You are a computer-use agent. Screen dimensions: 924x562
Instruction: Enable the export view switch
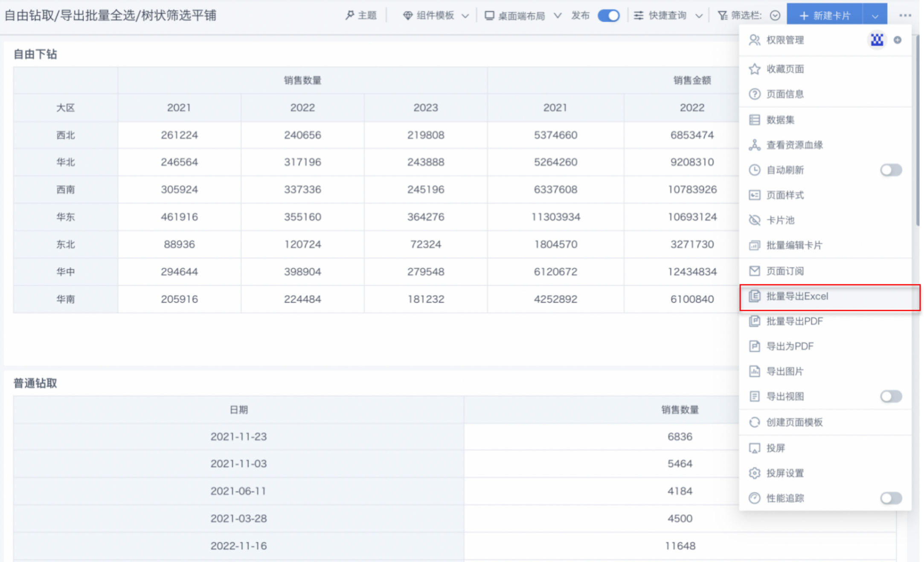[x=891, y=397]
